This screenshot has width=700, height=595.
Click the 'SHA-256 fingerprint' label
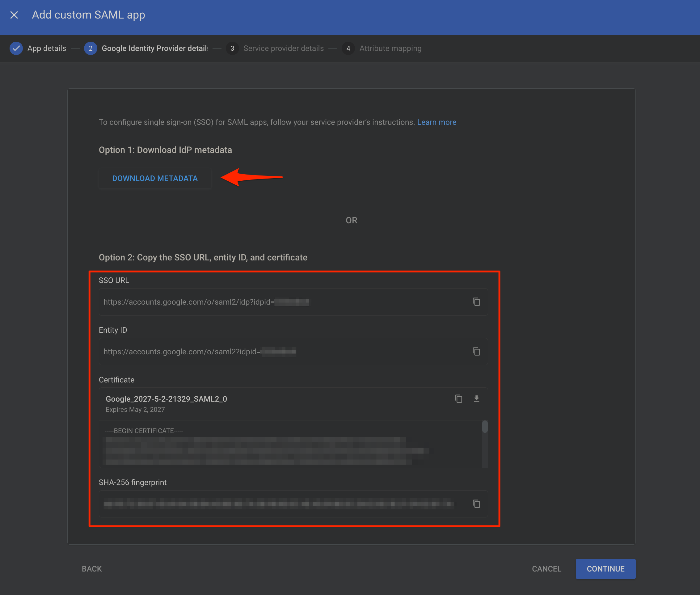click(133, 482)
